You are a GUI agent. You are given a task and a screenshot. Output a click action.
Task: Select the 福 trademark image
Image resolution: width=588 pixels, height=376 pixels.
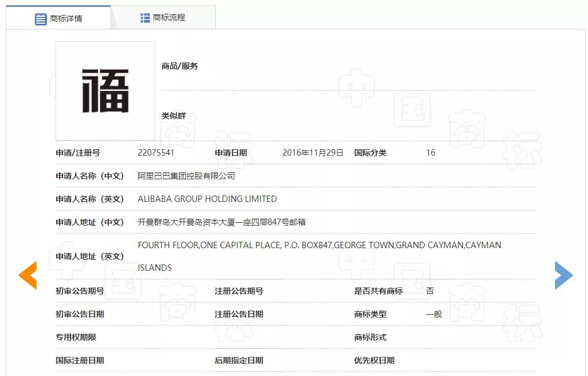(x=105, y=90)
